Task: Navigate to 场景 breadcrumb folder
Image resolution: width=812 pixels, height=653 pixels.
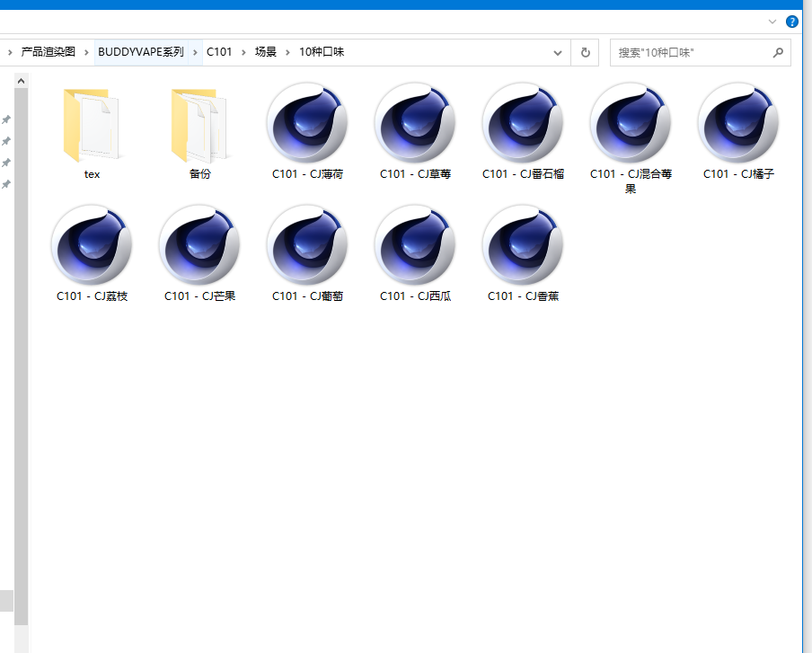Action: pyautogui.click(x=266, y=52)
